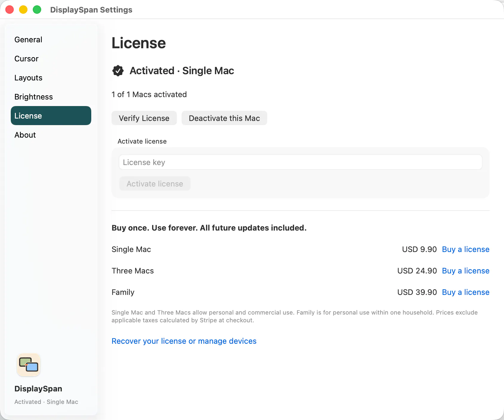Show the About section
504x420 pixels.
click(x=51, y=135)
